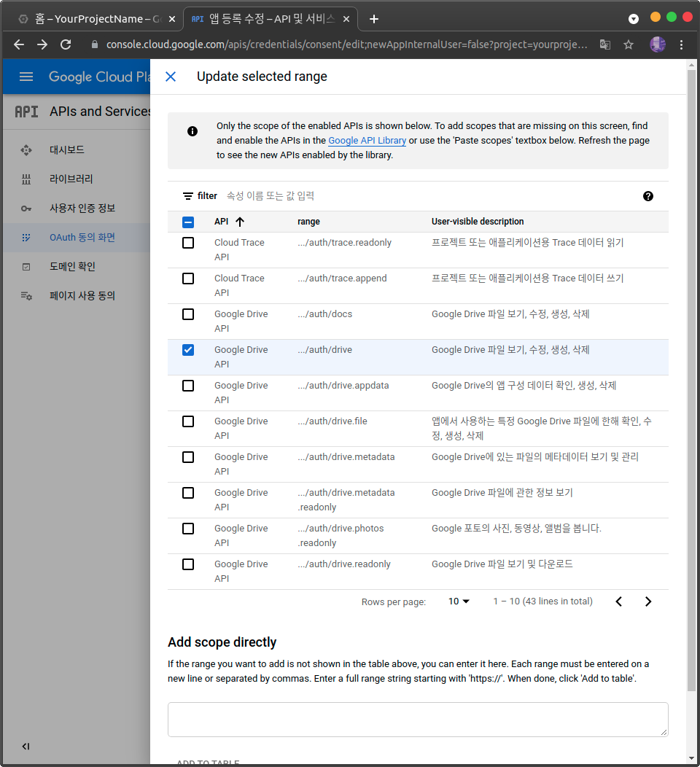Click the API logo icon
Viewport: 700px width, 767px height.
pyautogui.click(x=26, y=112)
